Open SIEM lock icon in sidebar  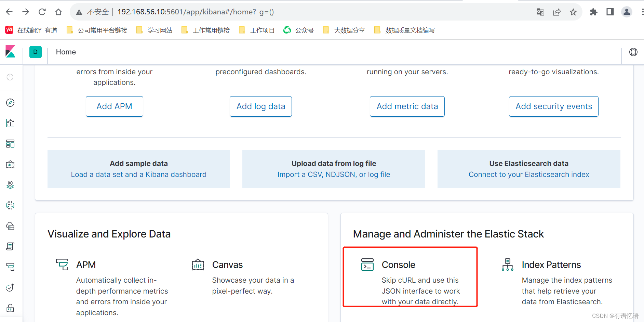point(10,308)
